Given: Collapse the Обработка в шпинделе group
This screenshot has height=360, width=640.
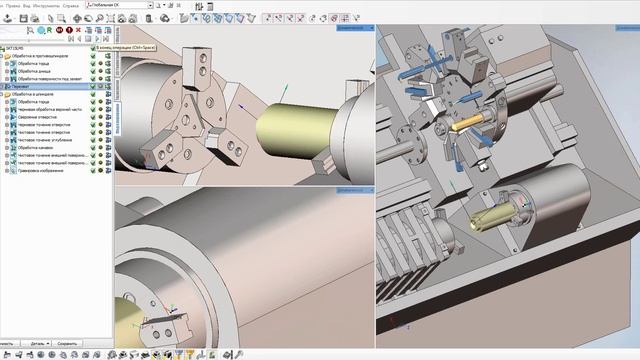Looking at the screenshot, I should point(2,94).
